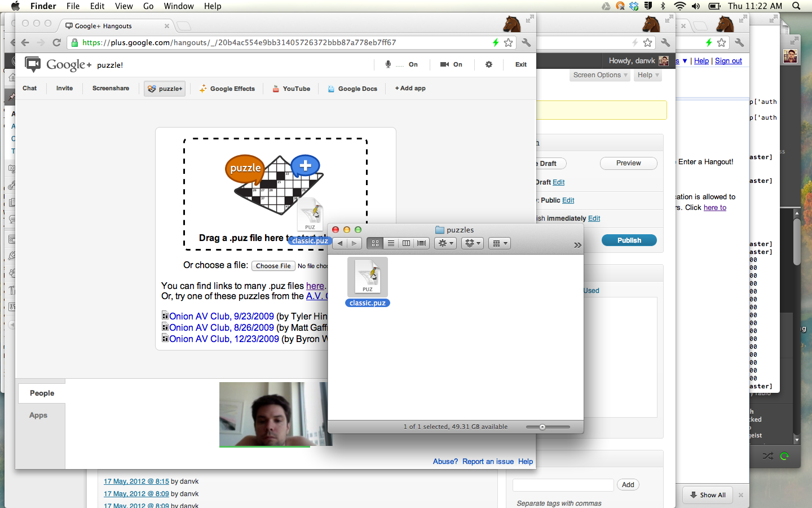The width and height of the screenshot is (812, 508).
Task: Select the puzzle+ app button
Action: coord(165,89)
